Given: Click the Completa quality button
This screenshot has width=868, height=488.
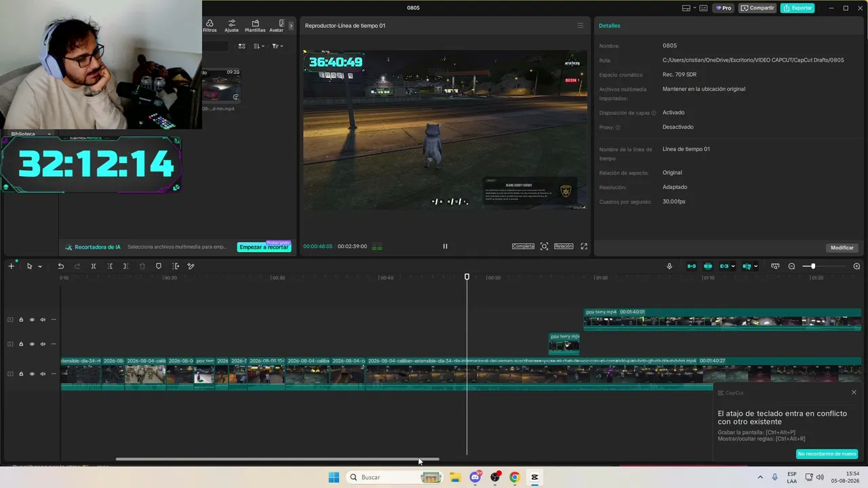Looking at the screenshot, I should (523, 246).
